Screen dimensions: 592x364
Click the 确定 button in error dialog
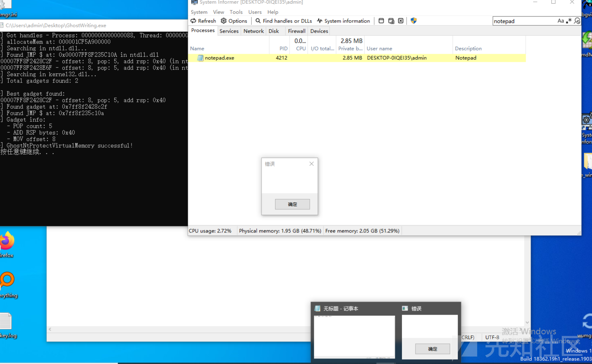[x=293, y=204]
